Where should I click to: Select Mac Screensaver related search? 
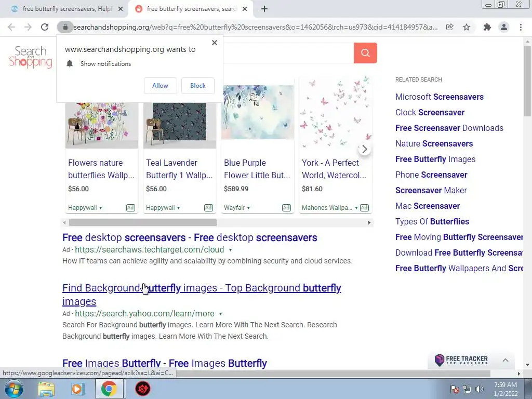(x=428, y=206)
